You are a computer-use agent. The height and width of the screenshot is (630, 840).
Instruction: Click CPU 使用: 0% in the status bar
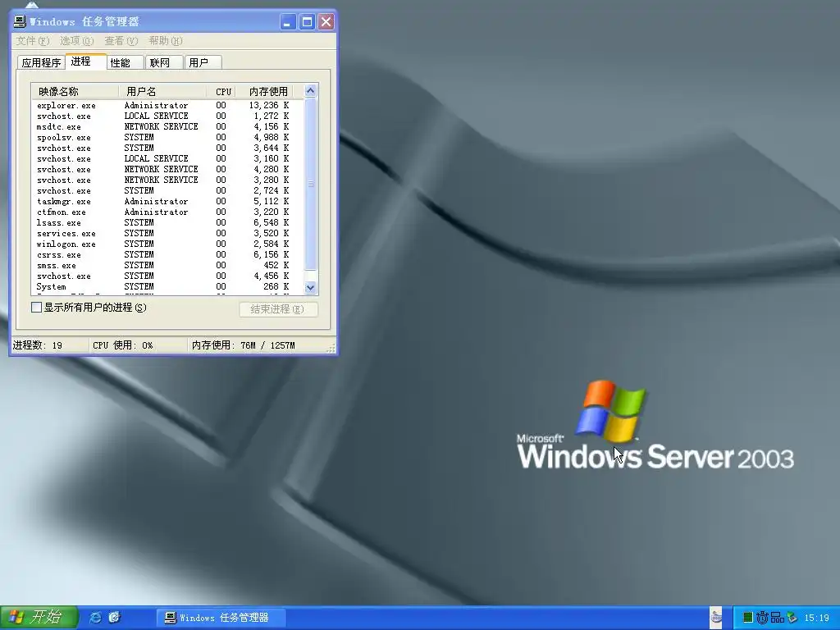123,345
